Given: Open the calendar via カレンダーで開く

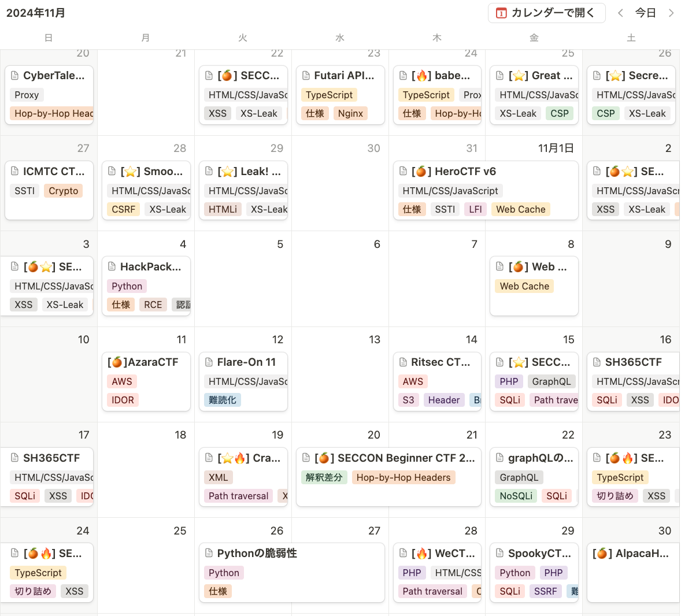Looking at the screenshot, I should point(546,13).
